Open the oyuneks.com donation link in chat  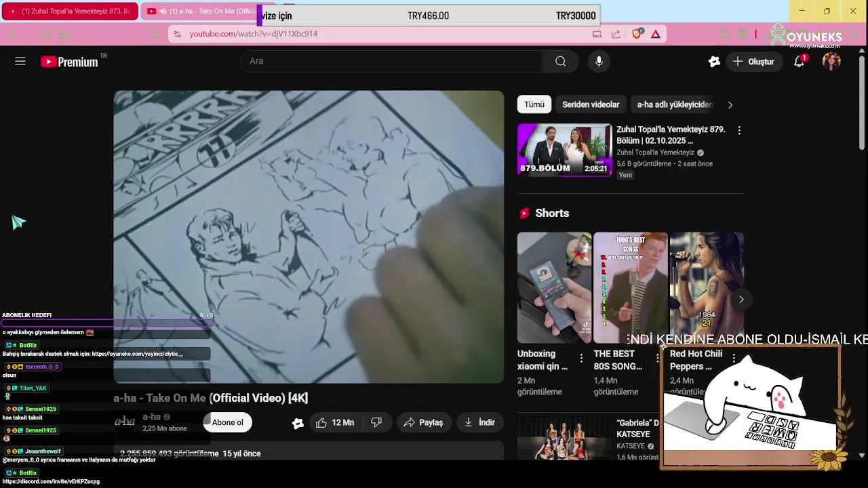(137, 354)
